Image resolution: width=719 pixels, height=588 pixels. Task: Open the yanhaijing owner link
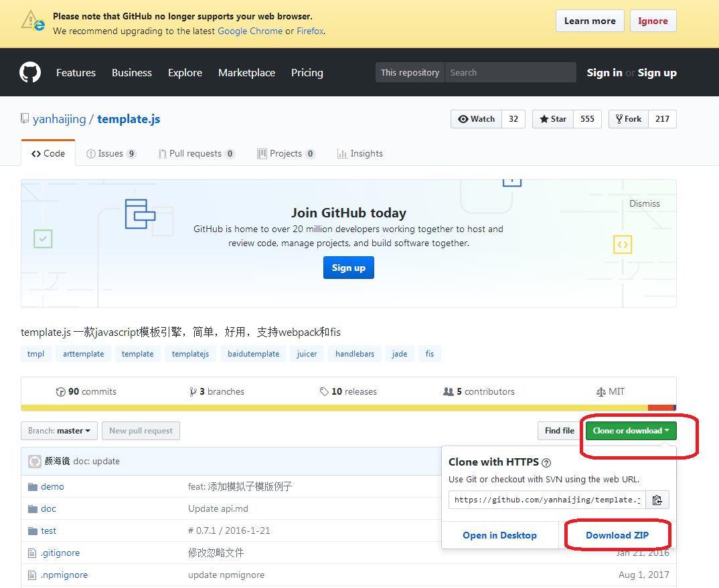59,119
